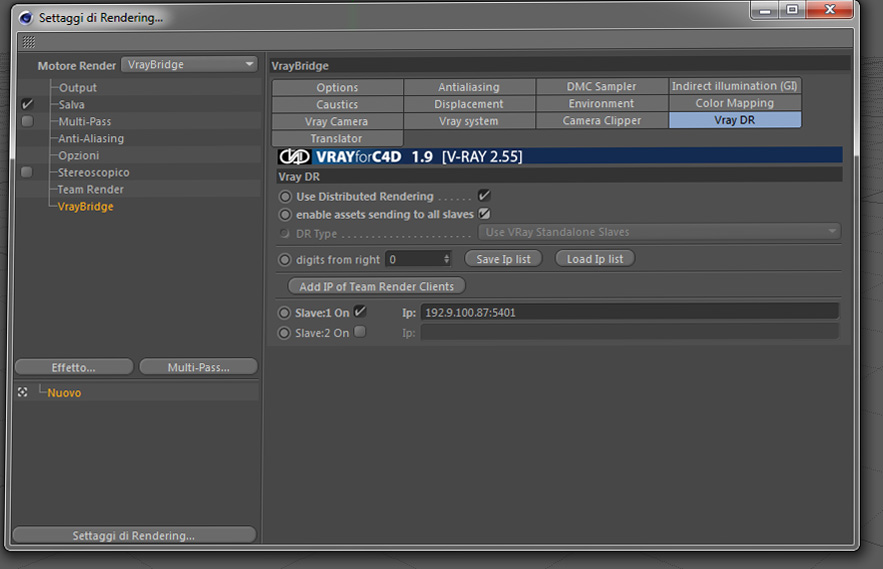883x569 pixels.
Task: Close the Settaggi di Rendering window
Action: coord(830,10)
